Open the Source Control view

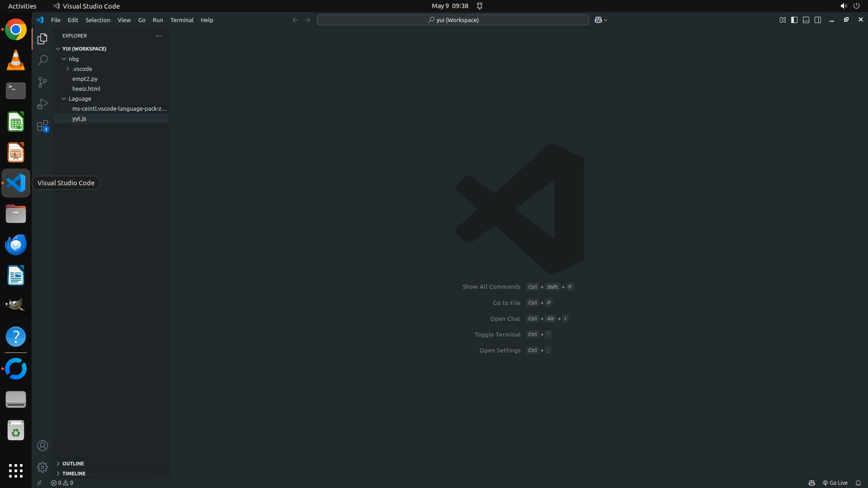(42, 82)
